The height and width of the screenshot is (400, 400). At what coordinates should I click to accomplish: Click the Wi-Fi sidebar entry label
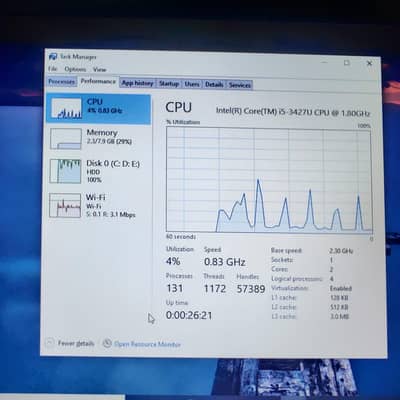point(95,197)
